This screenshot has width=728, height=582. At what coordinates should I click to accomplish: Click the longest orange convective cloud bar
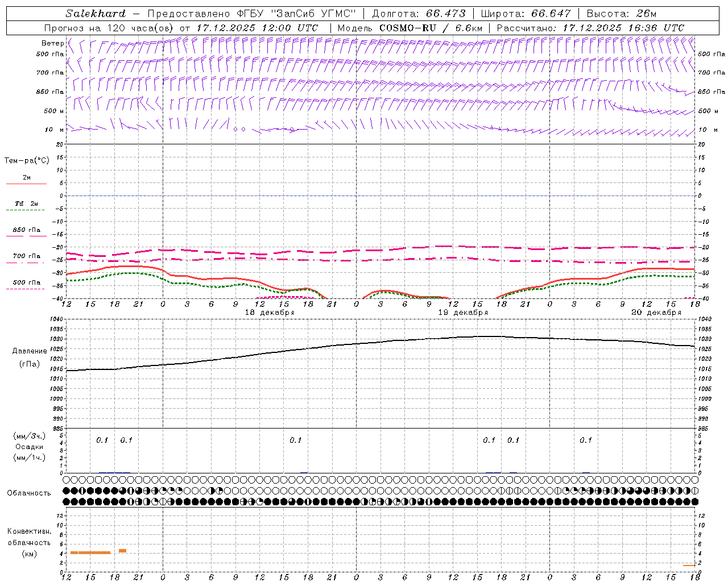[90, 552]
